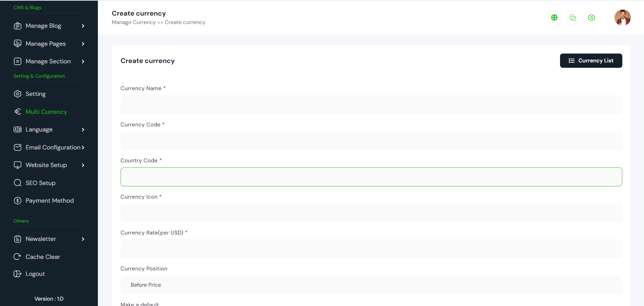
Task: Click the Logout icon in sidebar
Action: 17,274
